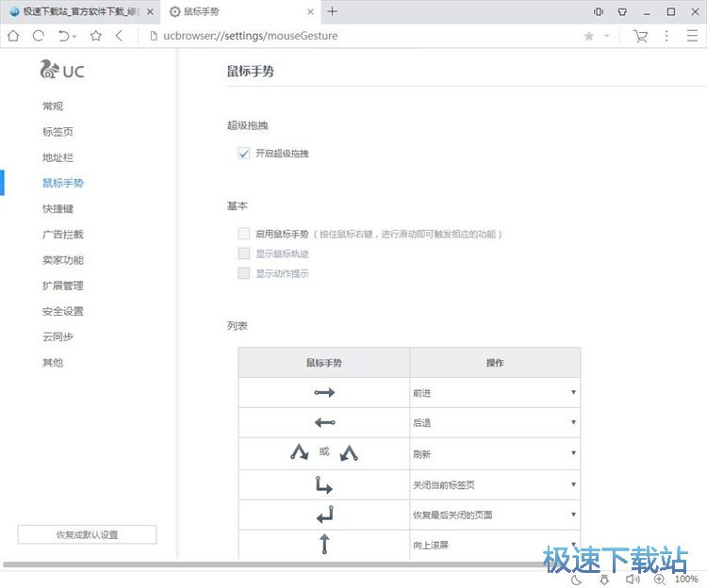Open the 前进 action dropdown

[495, 392]
